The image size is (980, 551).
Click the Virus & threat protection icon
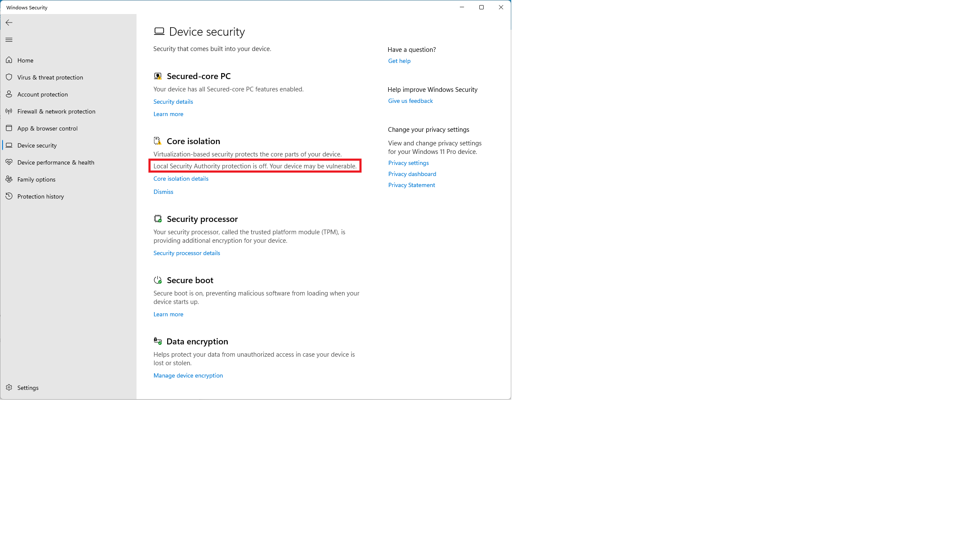9,77
